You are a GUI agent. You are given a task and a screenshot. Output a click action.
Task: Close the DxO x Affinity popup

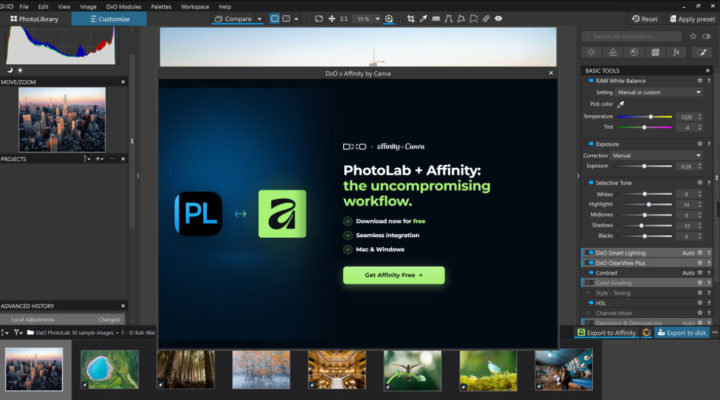[551, 73]
